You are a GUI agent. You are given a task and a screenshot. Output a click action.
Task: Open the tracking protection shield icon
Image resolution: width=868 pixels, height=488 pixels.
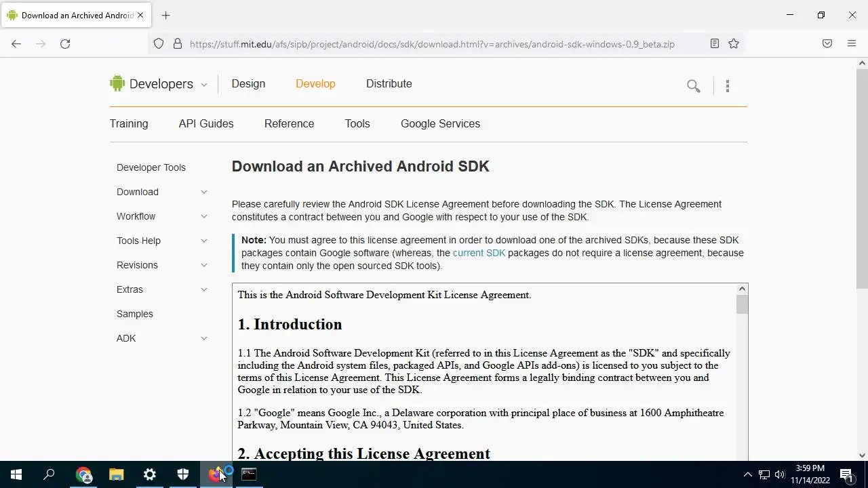159,43
